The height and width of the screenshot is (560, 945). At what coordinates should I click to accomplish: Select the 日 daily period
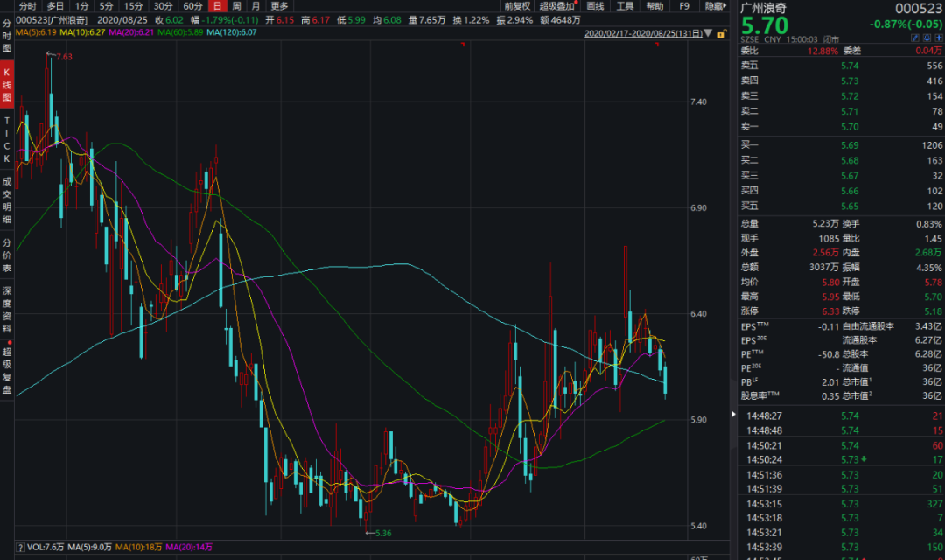pyautogui.click(x=218, y=6)
